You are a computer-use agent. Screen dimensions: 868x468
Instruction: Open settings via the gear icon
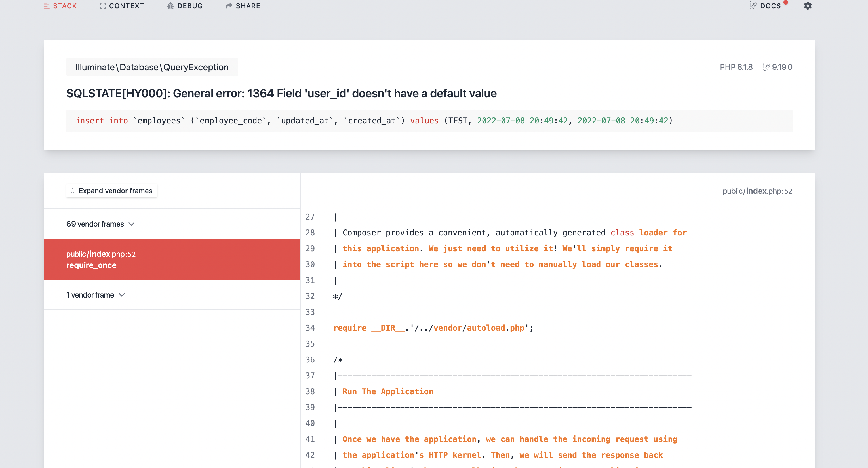[808, 6]
